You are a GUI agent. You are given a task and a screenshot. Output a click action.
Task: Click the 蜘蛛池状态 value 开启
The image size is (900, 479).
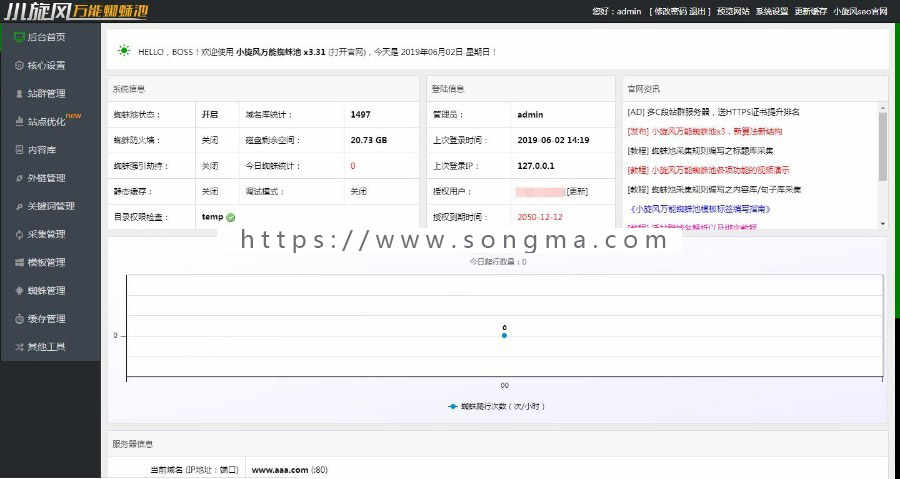(x=210, y=115)
